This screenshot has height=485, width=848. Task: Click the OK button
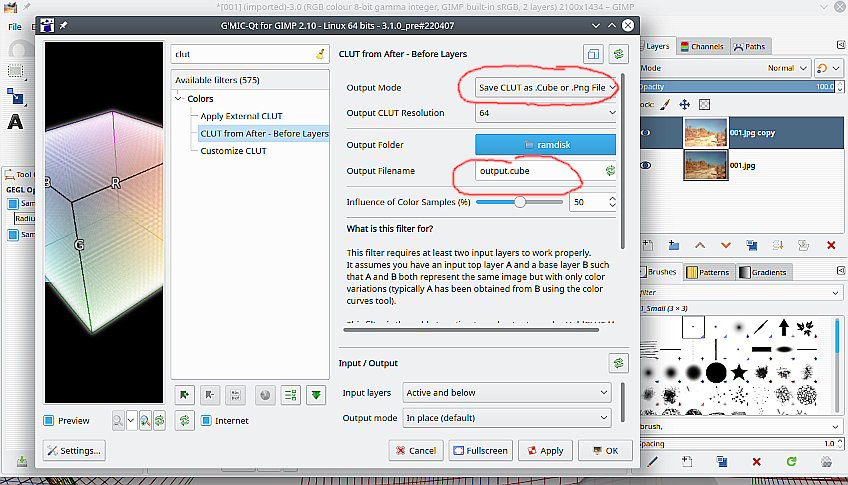(605, 450)
